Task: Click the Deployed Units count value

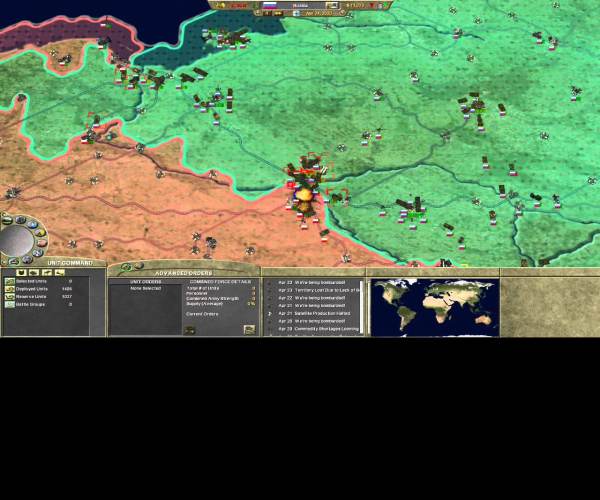Action: 67,289
